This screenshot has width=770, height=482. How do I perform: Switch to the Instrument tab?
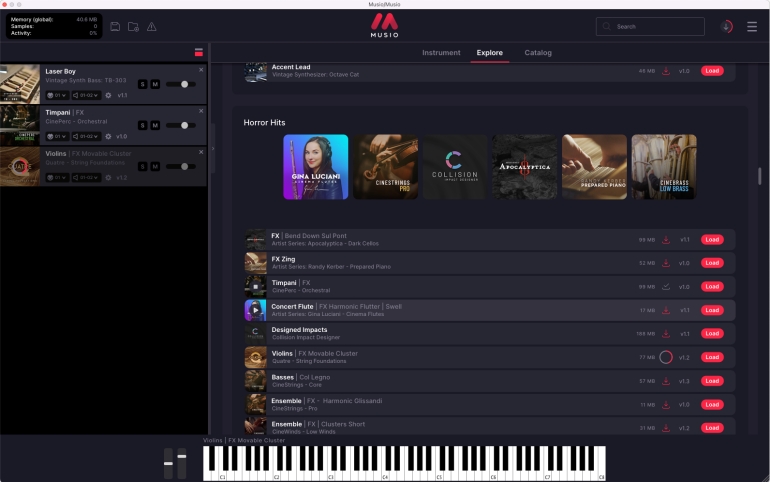pos(441,53)
